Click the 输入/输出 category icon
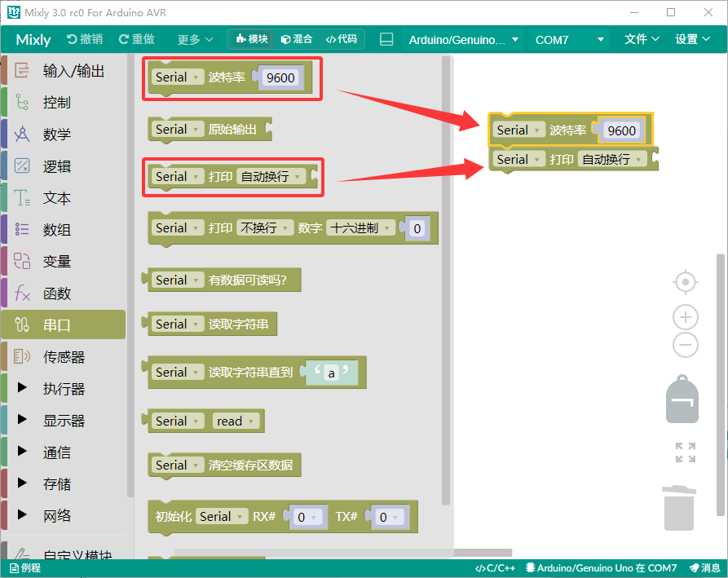The image size is (728, 578). pyautogui.click(x=22, y=71)
